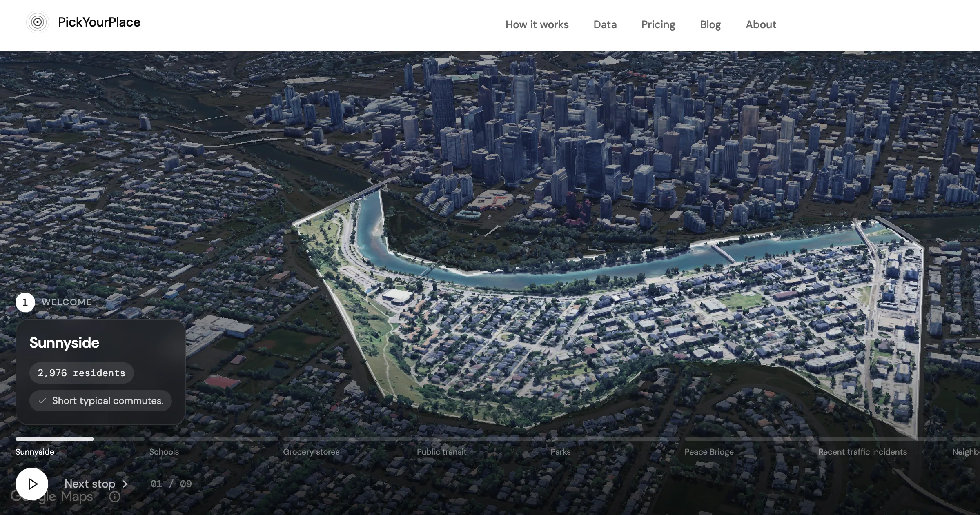The image size is (980, 515).
Task: Go to the Data menu item
Action: coord(605,24)
